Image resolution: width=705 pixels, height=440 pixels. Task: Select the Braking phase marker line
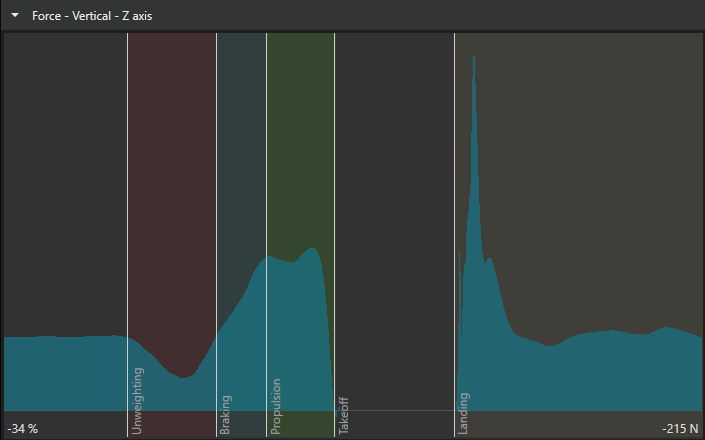[217, 234]
